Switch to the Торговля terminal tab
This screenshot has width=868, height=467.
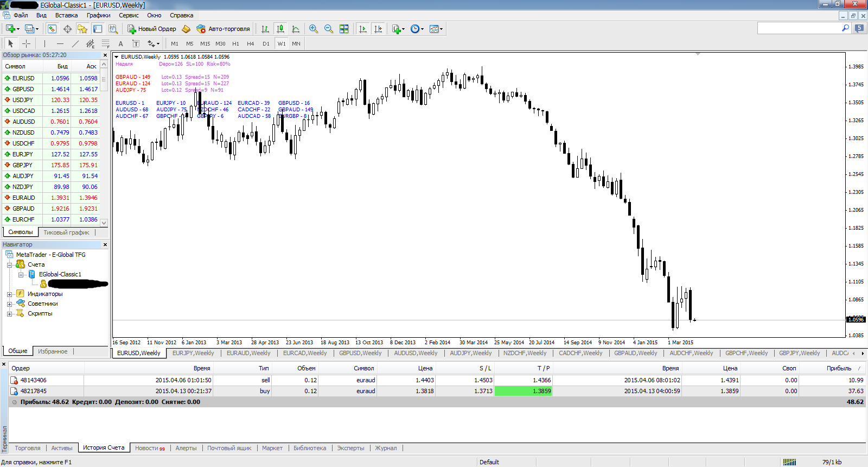click(x=28, y=448)
